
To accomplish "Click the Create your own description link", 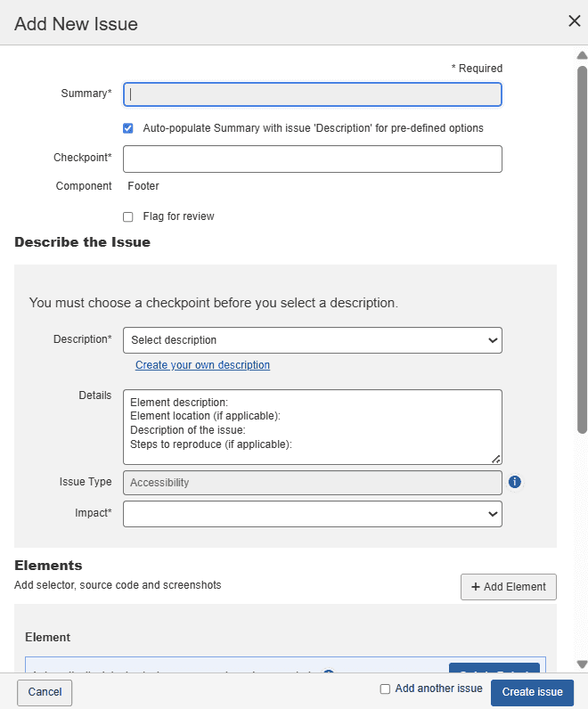I will coord(202,365).
